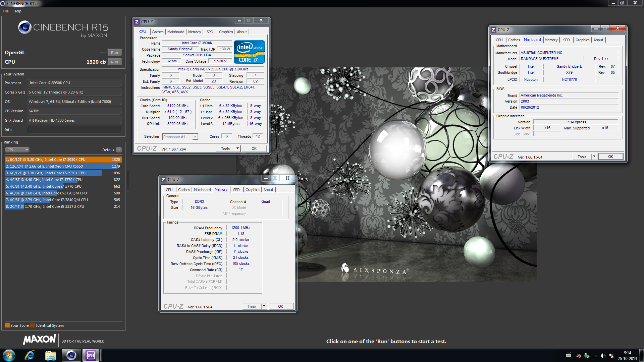Image resolution: width=644 pixels, height=362 pixels.
Task: Open About tab in the CPU tab CPU-Z window
Action: (x=242, y=32)
